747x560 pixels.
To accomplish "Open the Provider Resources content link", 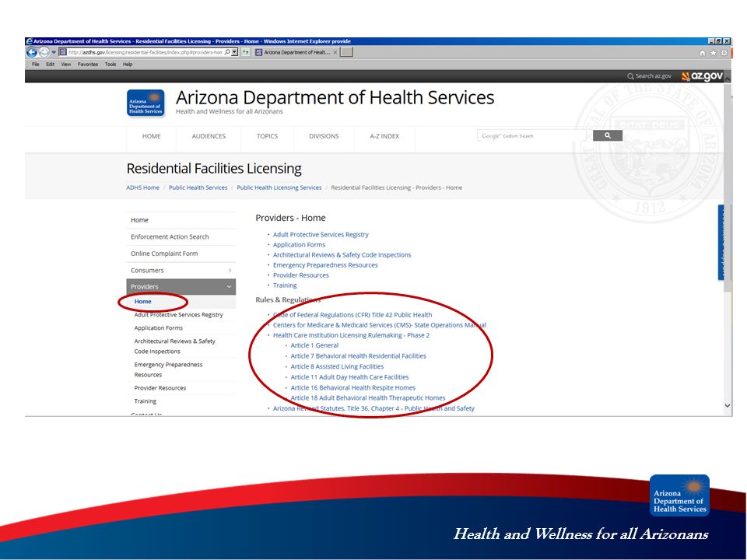I will pyautogui.click(x=300, y=275).
